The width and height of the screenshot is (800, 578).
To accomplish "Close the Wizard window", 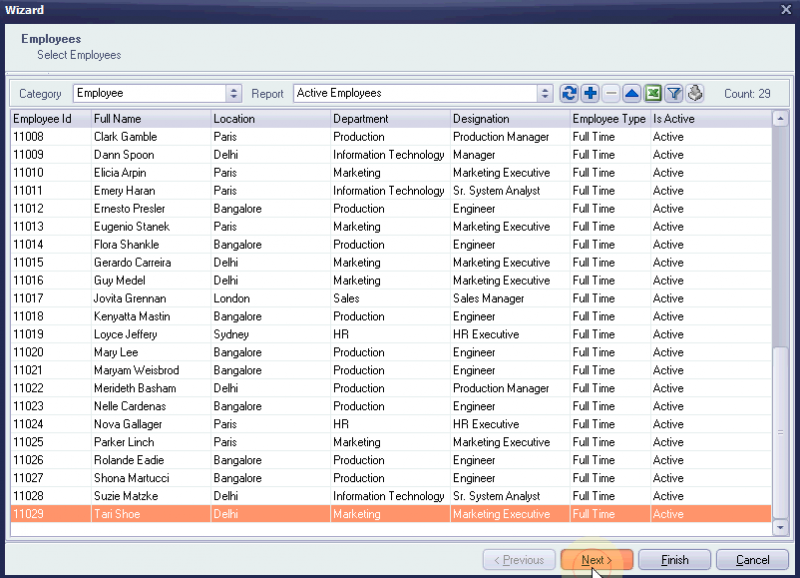I will pos(786,10).
